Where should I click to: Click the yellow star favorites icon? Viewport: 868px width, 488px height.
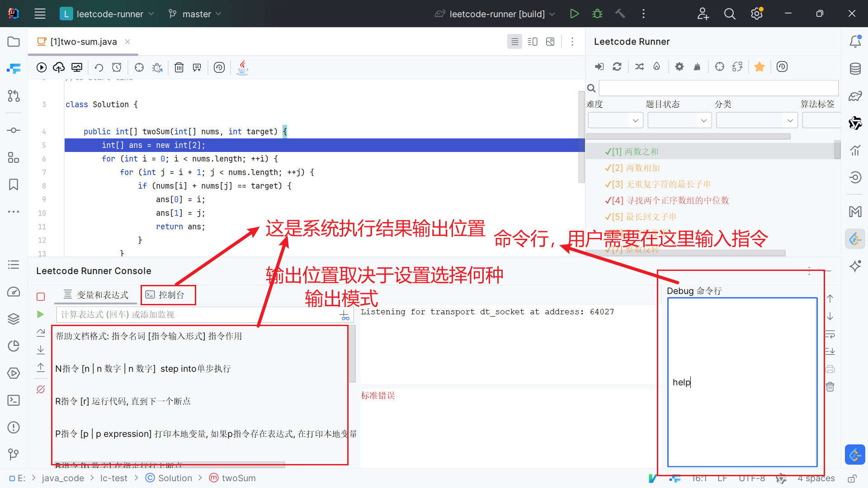click(759, 66)
